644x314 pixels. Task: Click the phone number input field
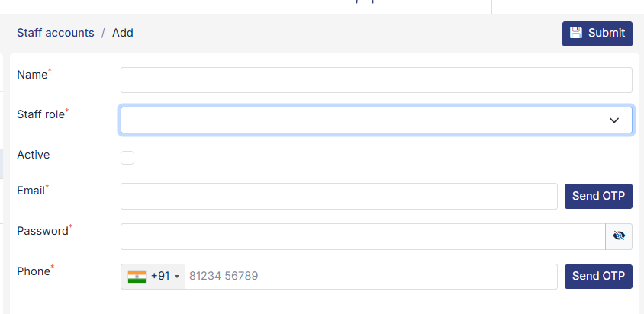click(370, 277)
